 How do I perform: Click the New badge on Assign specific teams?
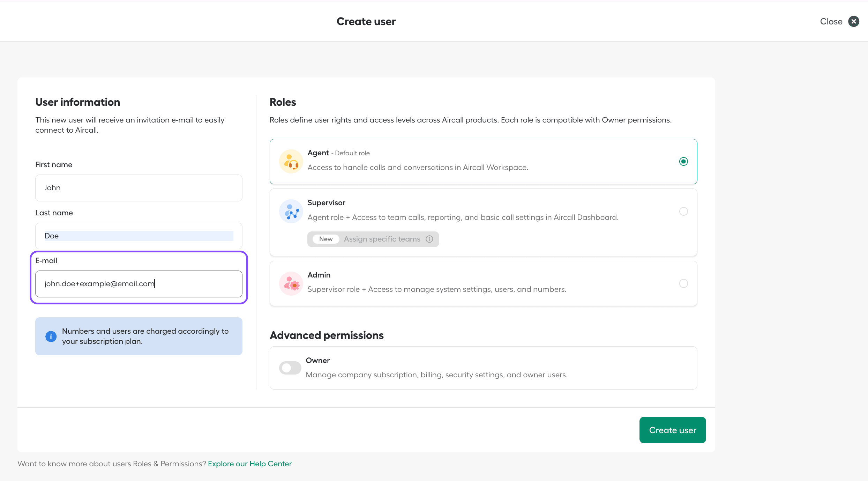point(325,239)
